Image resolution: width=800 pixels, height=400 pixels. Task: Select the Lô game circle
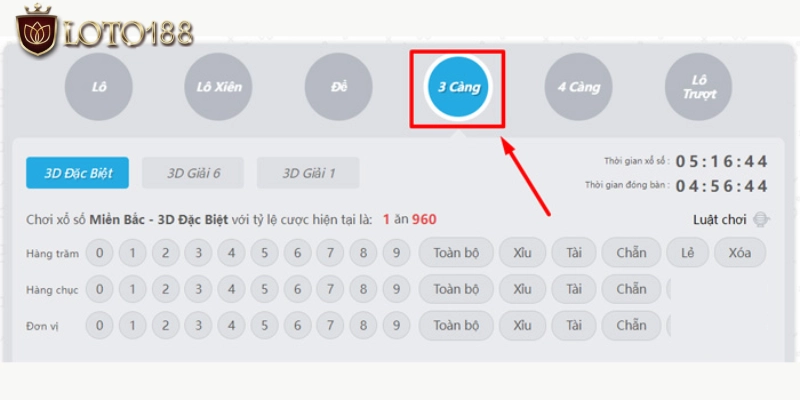click(98, 87)
